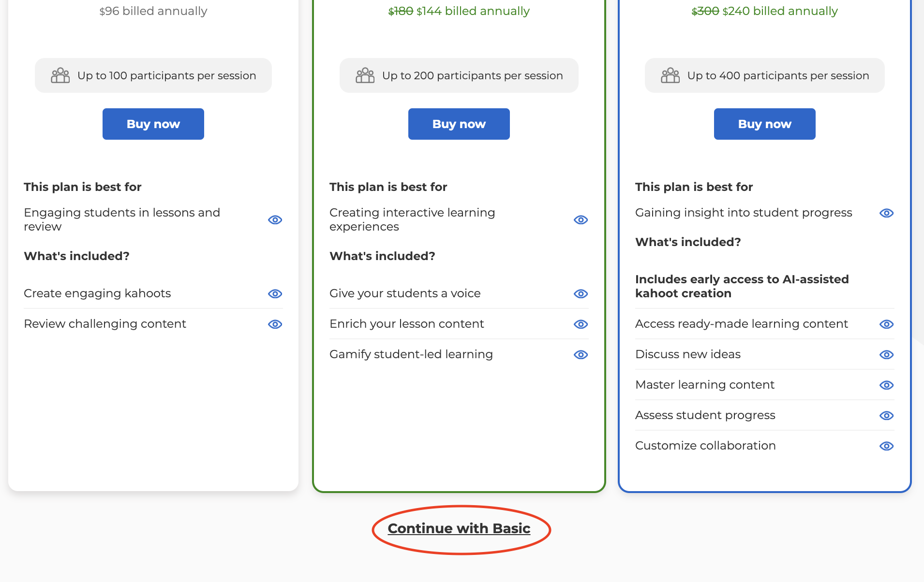Click the Continue with Basic link
Image resolution: width=924 pixels, height=582 pixels.
(x=459, y=529)
